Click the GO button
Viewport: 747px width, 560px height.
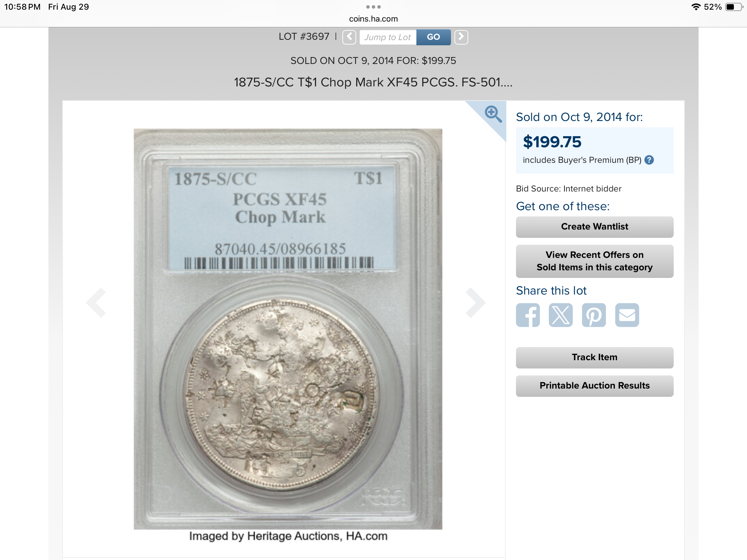tap(433, 37)
